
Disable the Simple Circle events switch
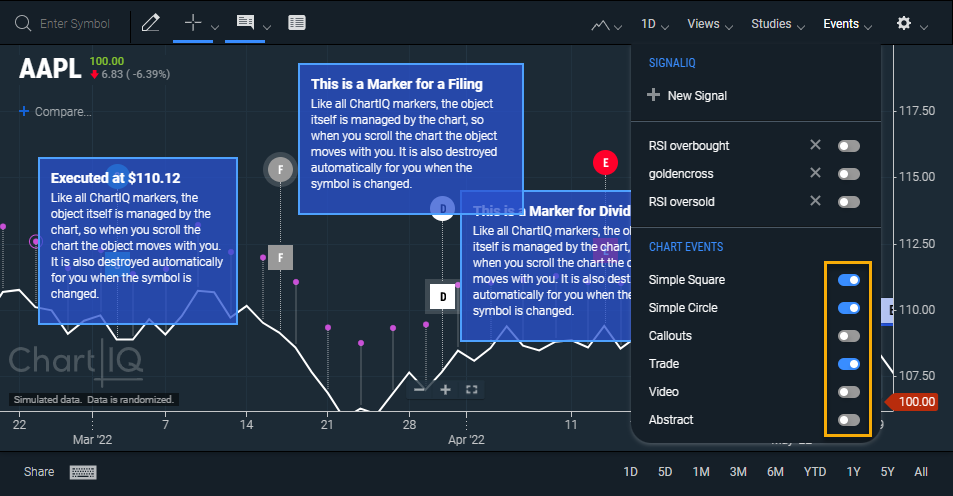pos(848,308)
